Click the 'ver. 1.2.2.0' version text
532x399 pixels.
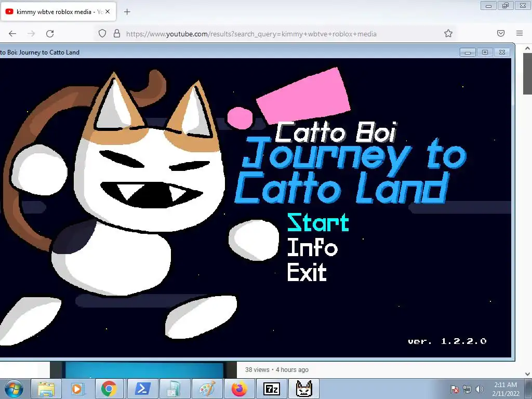coord(447,341)
